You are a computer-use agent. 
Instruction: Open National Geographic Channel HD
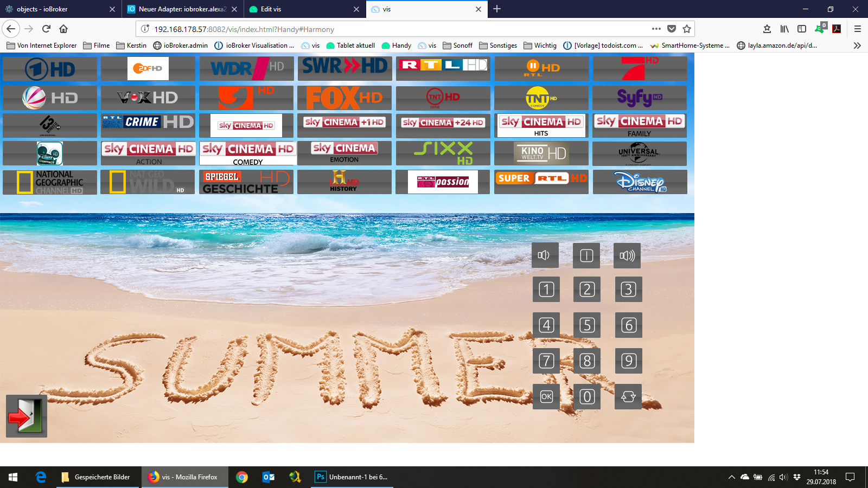50,182
